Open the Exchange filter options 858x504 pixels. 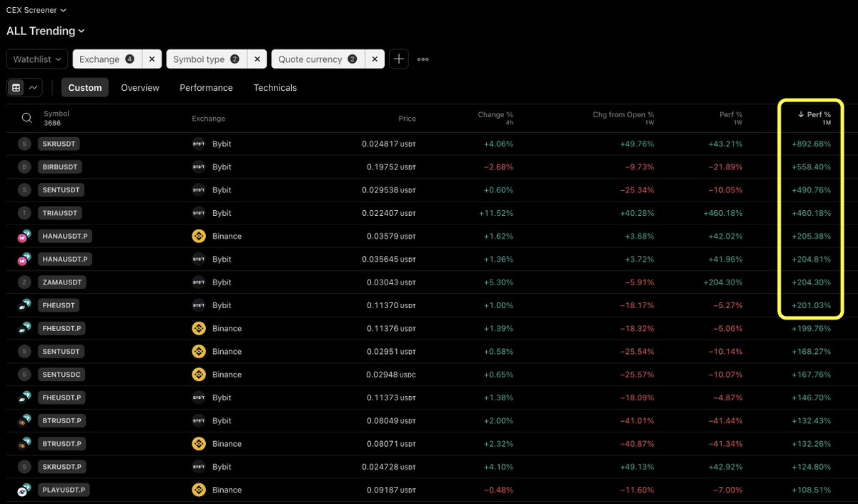tap(107, 59)
